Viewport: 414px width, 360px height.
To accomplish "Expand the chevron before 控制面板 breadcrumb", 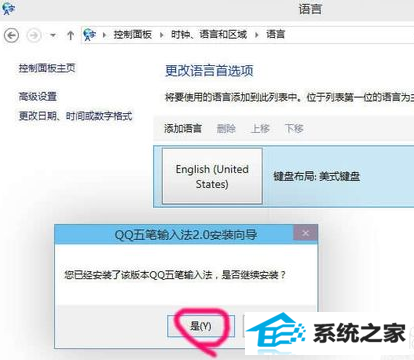I will (104, 35).
